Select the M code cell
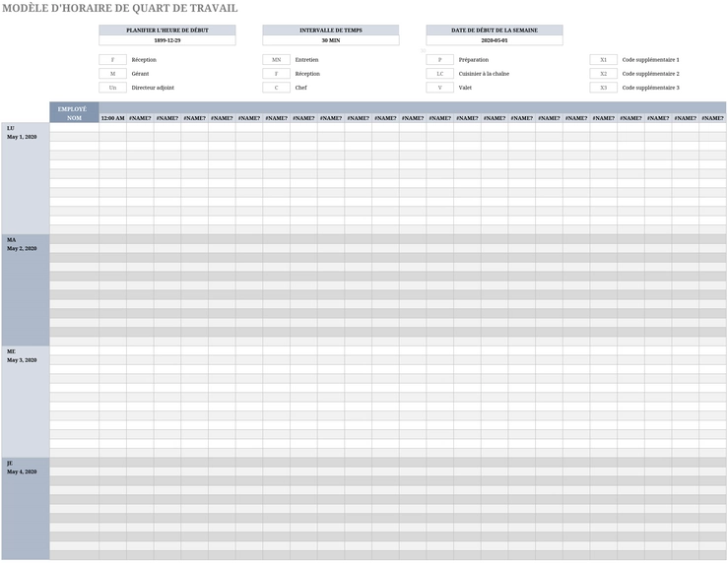Viewport: 728px width, 563px height. click(113, 74)
